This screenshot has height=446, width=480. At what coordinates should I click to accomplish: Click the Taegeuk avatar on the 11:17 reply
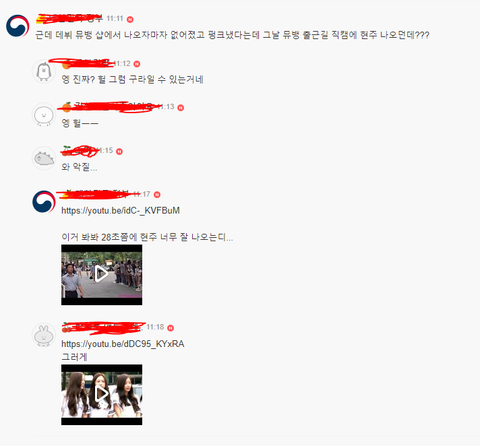click(x=44, y=202)
